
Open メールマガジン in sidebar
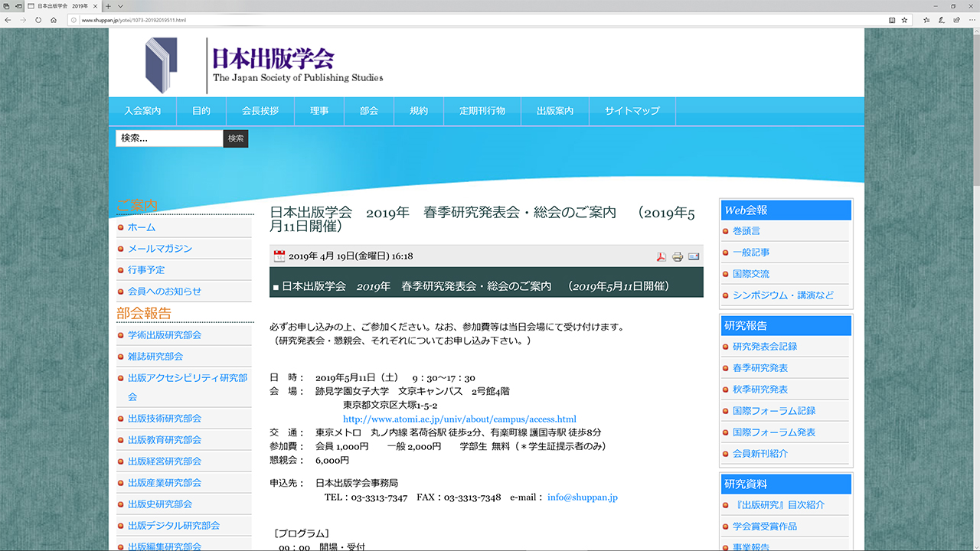(160, 249)
